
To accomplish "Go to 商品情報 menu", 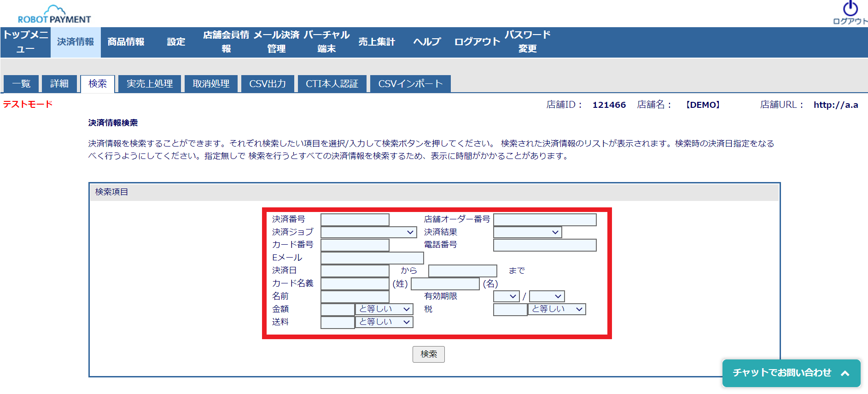I will pos(126,42).
